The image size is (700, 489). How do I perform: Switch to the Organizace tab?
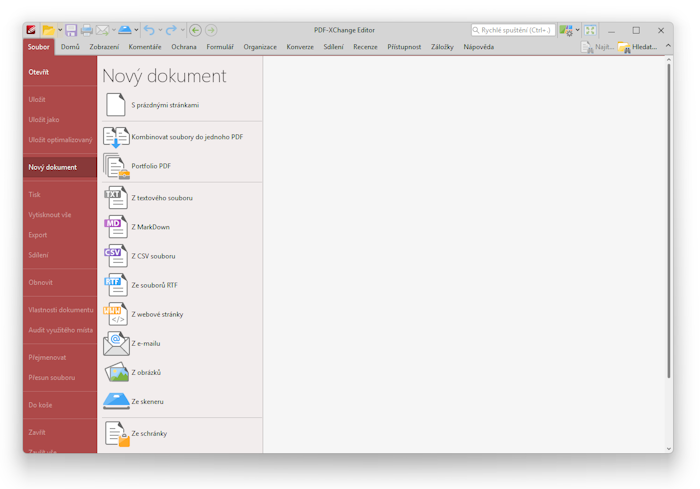tap(260, 47)
